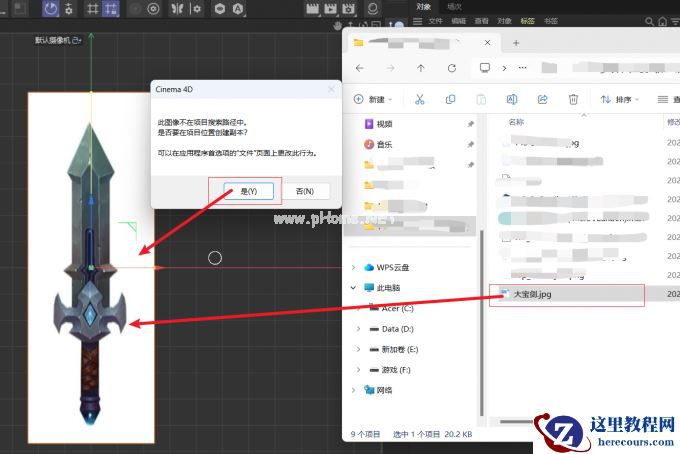Click the first clapperboard render view icon
The width and height of the screenshot is (680, 454).
click(x=312, y=9)
